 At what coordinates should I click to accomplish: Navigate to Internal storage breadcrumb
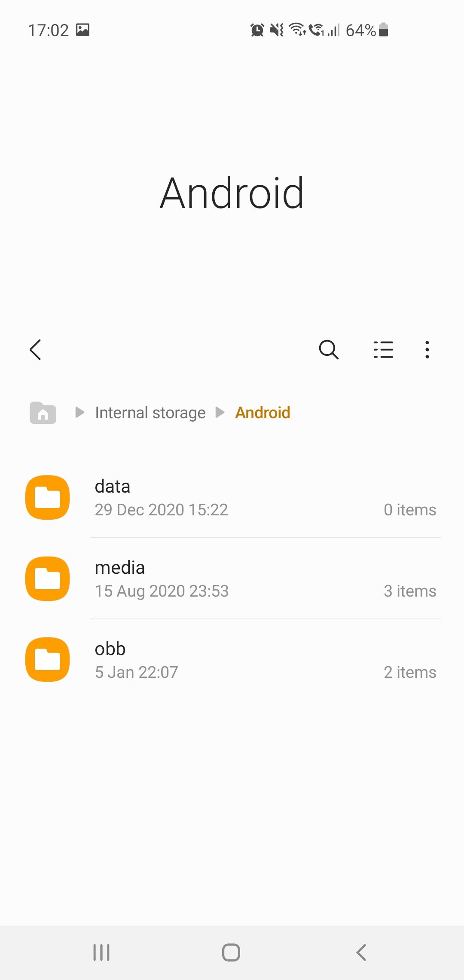[150, 413]
